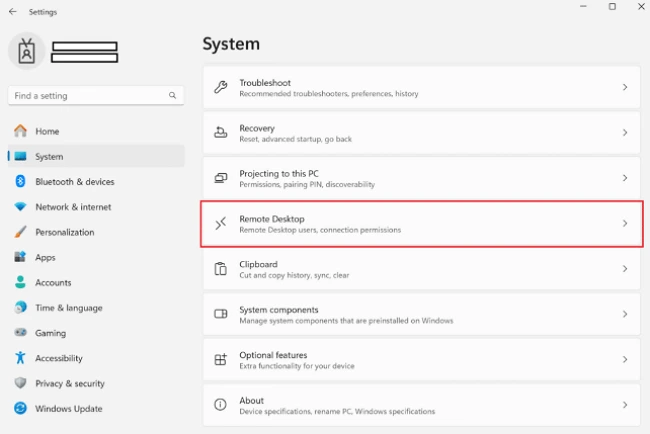The image size is (650, 434).
Task: Open the Recovery chevron arrow
Action: click(x=625, y=133)
